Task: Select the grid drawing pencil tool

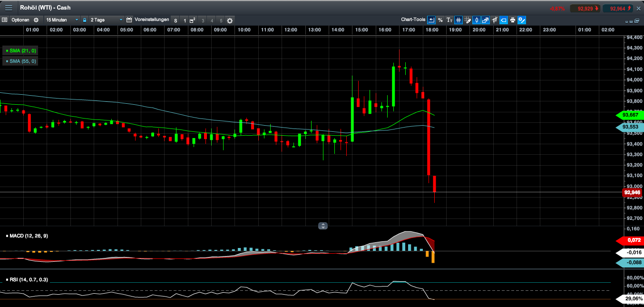Action: (x=468, y=20)
